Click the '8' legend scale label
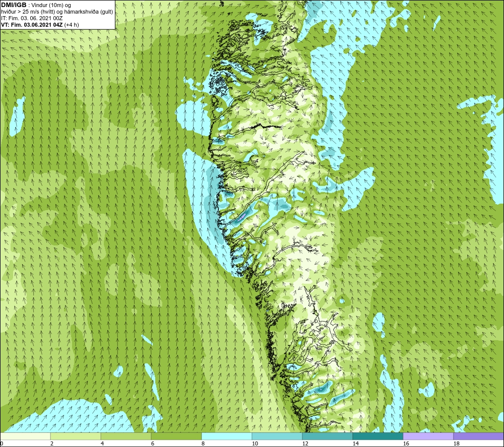 click(203, 443)
